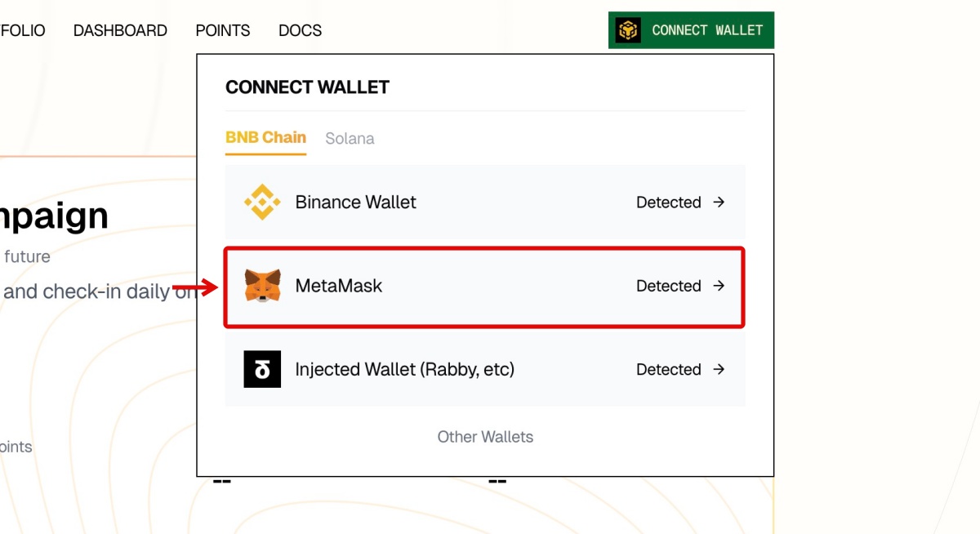The width and height of the screenshot is (980, 534).
Task: Click the MetaMask fox icon
Action: pyautogui.click(x=262, y=287)
